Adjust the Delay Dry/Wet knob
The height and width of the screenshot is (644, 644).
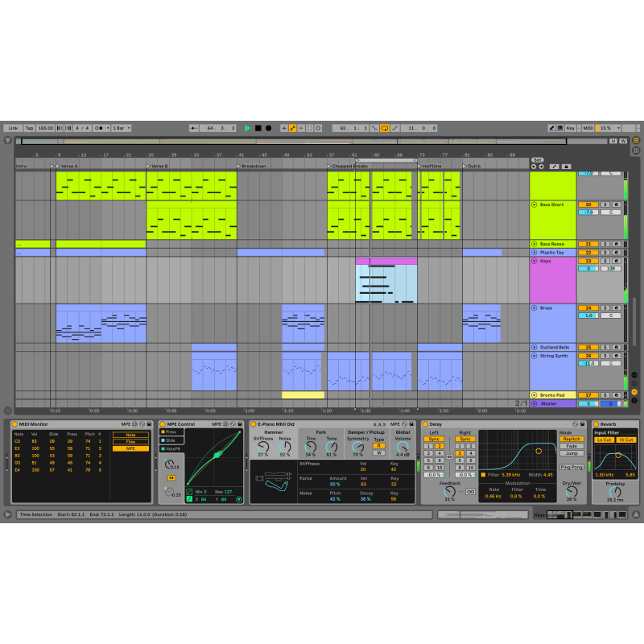coord(571,492)
